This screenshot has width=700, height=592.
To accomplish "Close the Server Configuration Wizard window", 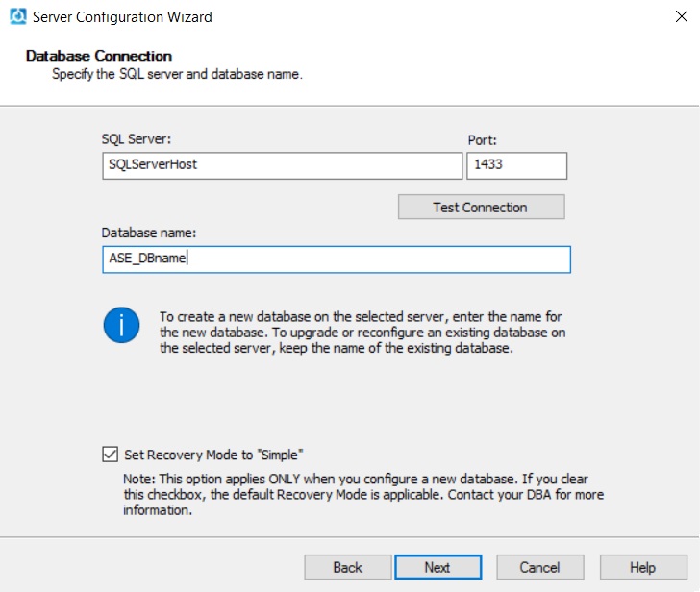I will 676,16.
